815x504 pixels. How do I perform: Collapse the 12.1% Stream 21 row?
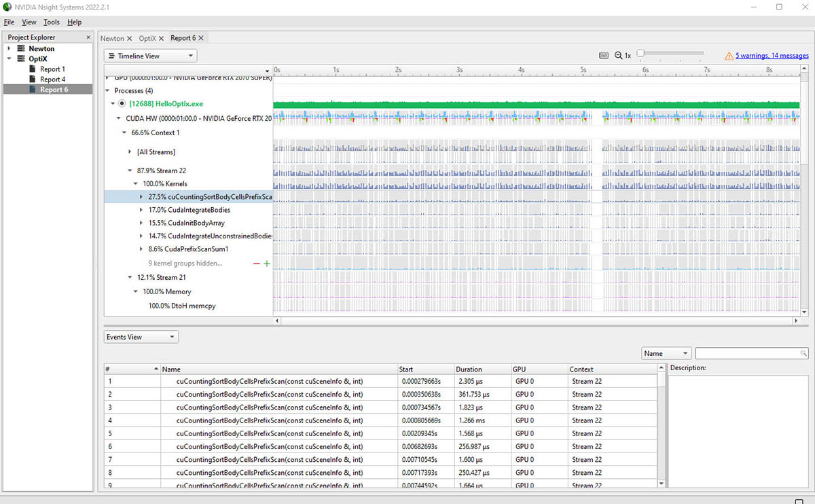(130, 277)
